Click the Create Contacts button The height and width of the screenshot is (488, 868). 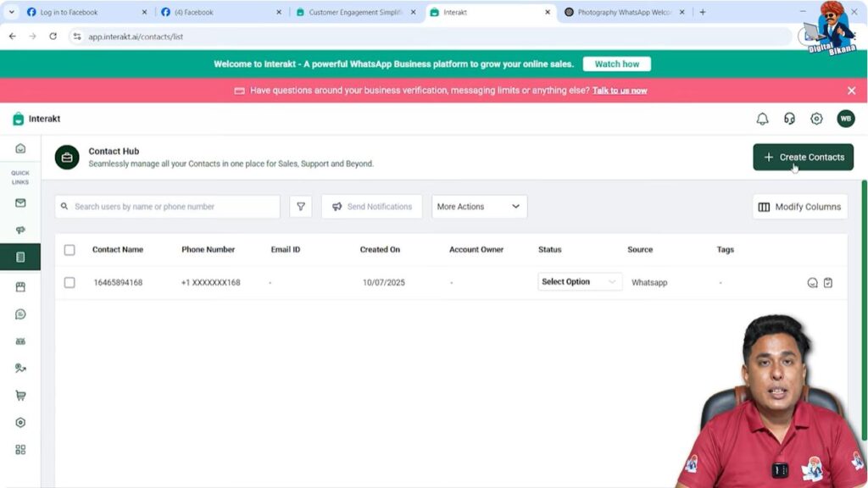pyautogui.click(x=803, y=157)
